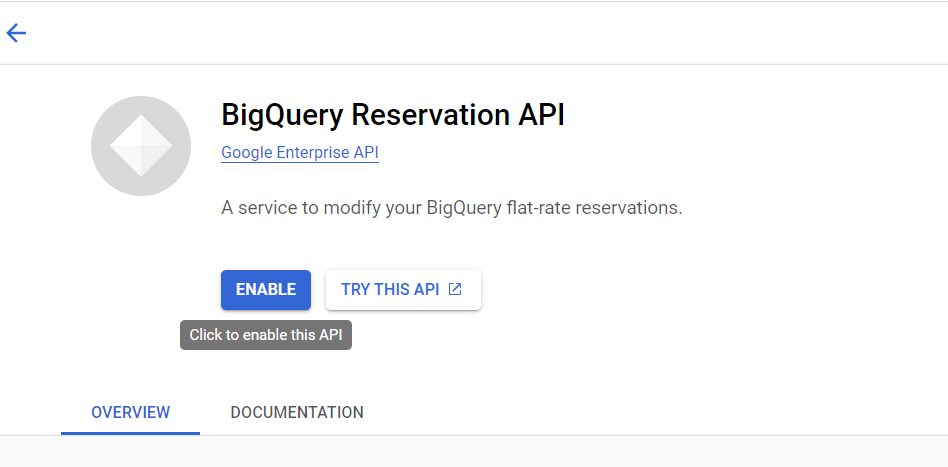Viewport: 948px width, 467px height.
Task: Click the service description about flat-rate reservations
Action: (x=452, y=208)
